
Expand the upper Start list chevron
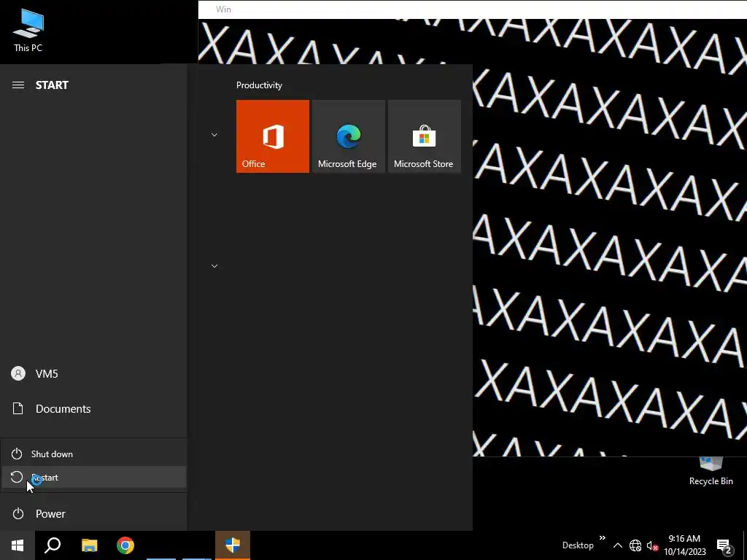pyautogui.click(x=214, y=135)
